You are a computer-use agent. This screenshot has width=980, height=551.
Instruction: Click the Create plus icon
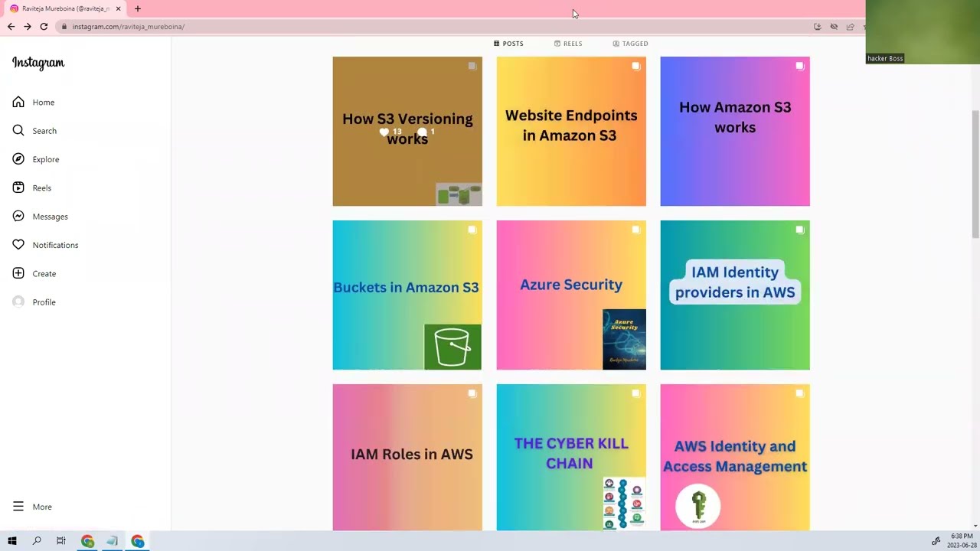pyautogui.click(x=18, y=273)
